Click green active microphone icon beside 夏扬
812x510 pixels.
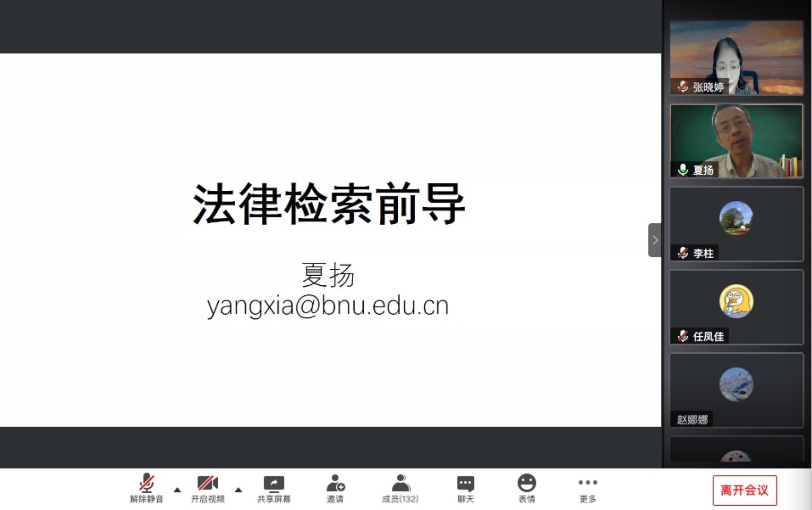tap(683, 170)
